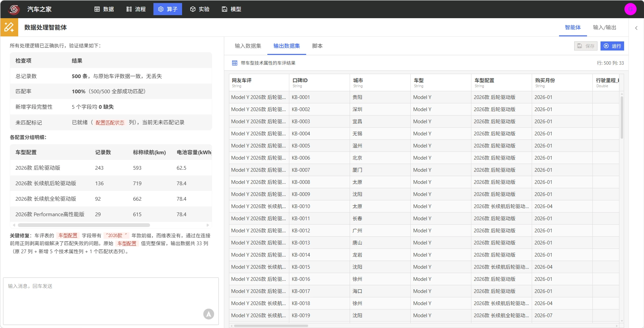Screen dimensions: 644x328
Task: Click the 行驶里程 column header
Action: [606, 83]
